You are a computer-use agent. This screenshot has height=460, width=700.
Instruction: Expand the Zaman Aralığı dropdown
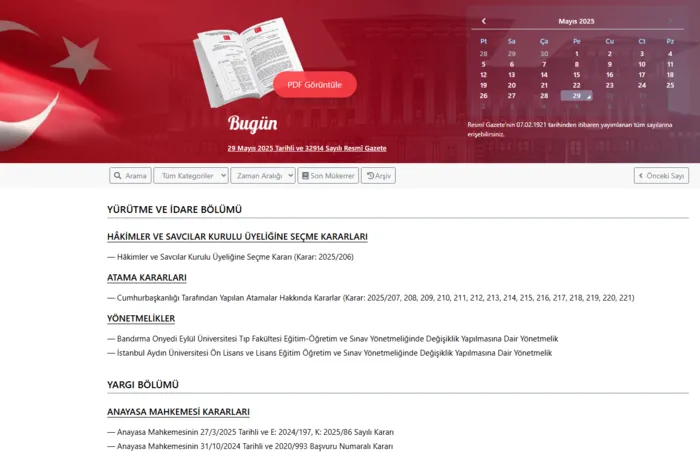(x=263, y=176)
